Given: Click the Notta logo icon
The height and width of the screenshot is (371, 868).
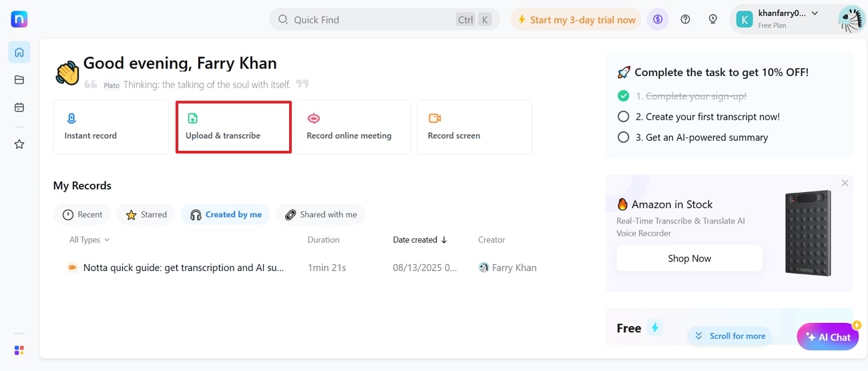Looking at the screenshot, I should tap(19, 19).
